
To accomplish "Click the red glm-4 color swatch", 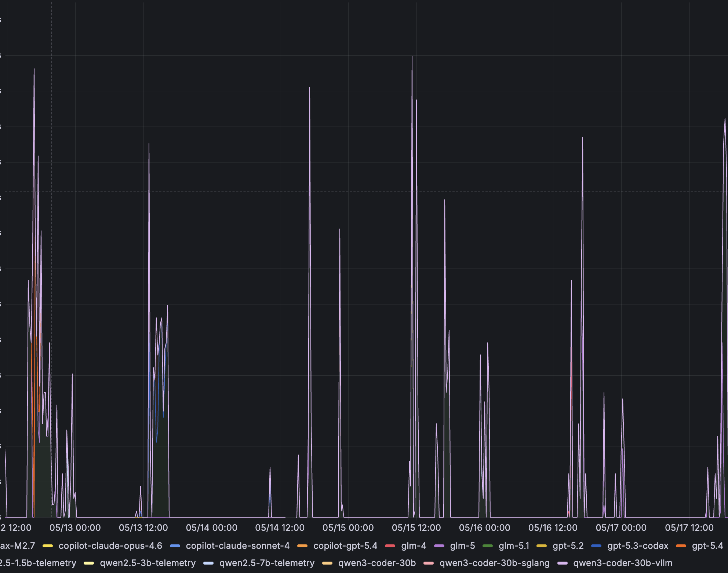I will click(390, 546).
